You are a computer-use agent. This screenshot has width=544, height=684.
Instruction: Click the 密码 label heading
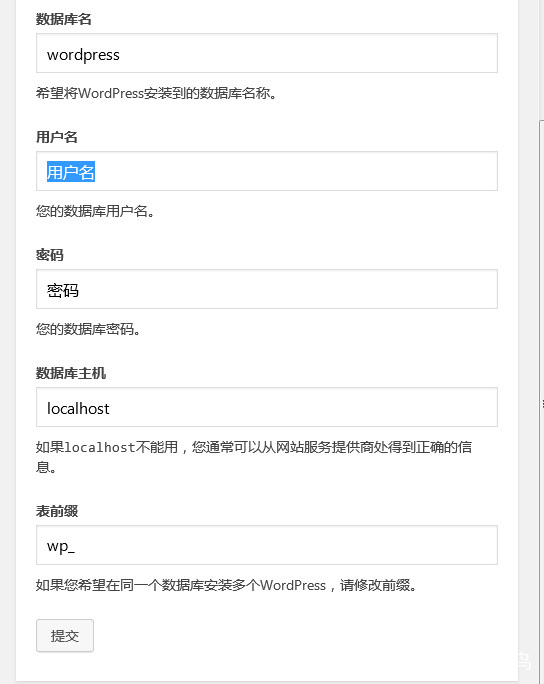point(50,255)
